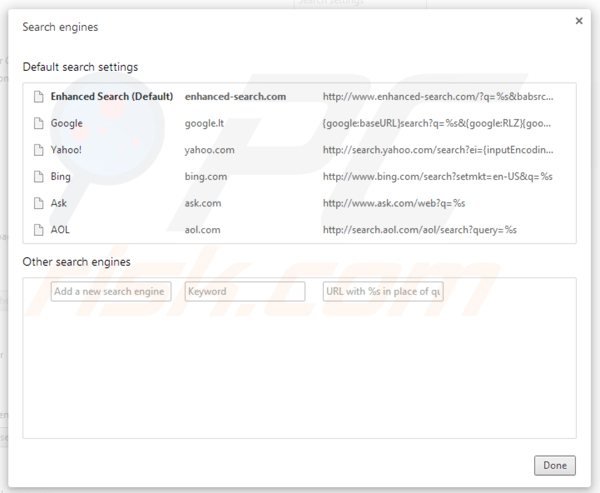The image size is (600, 493).
Task: Click the www.bing.com search URL
Action: click(438, 176)
